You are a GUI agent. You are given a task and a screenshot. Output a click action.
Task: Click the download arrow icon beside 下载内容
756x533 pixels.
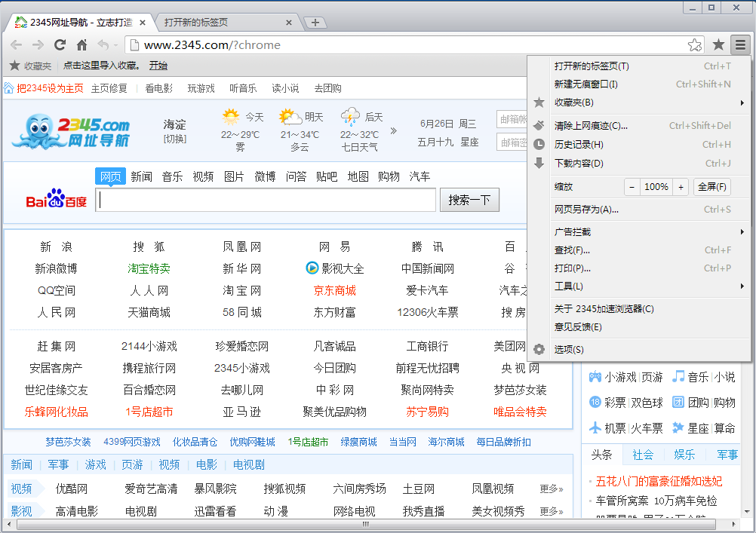pos(539,163)
